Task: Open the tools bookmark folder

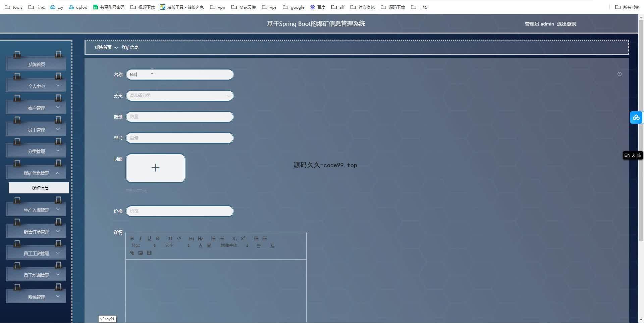Action: click(x=13, y=7)
